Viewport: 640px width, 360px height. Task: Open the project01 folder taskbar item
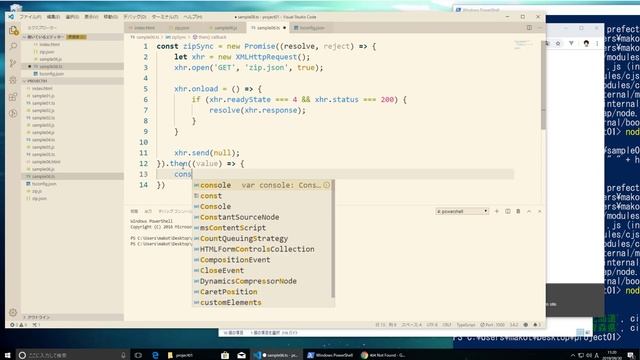(180, 355)
